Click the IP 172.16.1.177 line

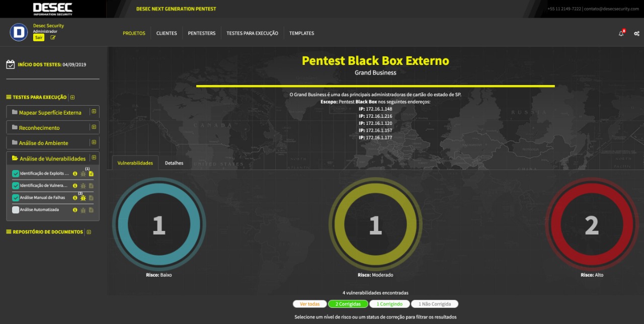(375, 137)
